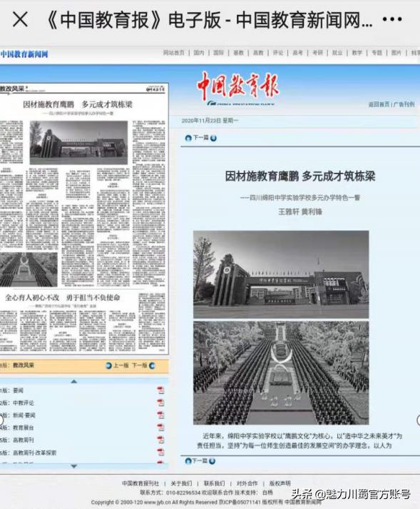Click headline 因材施教育鹰鹏 in the newspaper page preview

[x=78, y=104]
